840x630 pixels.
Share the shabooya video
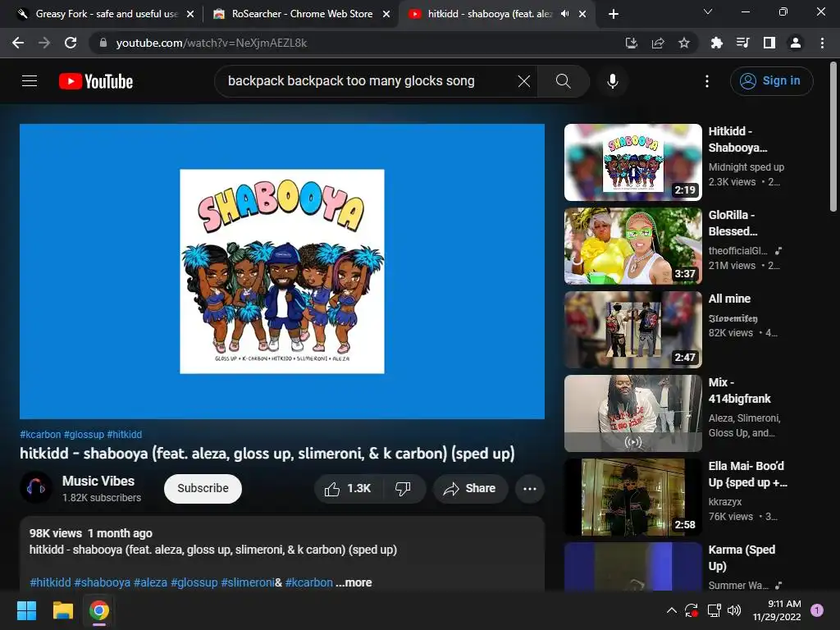[x=470, y=489]
